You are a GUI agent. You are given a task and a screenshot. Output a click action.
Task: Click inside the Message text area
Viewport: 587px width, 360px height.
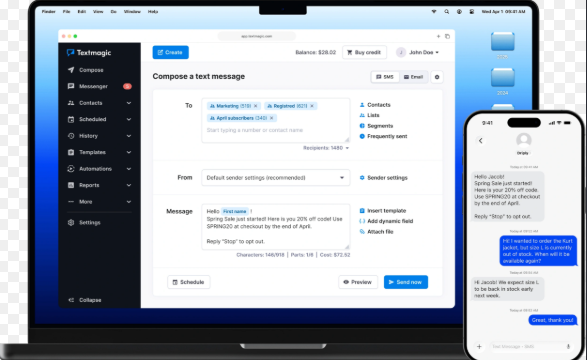(x=276, y=227)
